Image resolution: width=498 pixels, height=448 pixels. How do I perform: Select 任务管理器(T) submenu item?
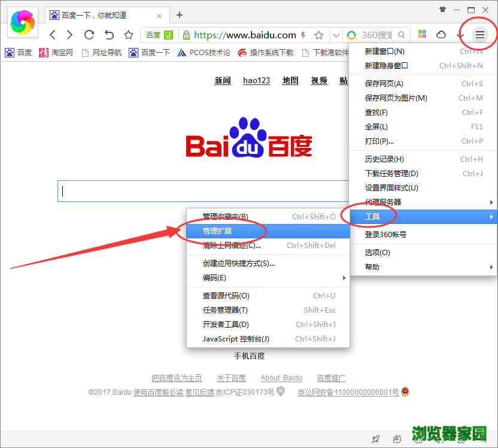click(268, 310)
